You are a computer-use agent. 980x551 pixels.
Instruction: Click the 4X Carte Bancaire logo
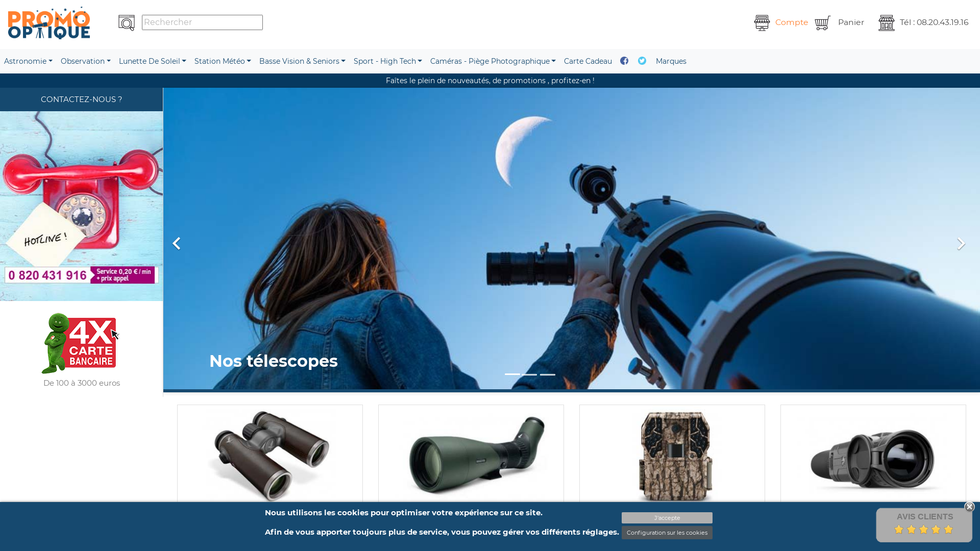(81, 343)
